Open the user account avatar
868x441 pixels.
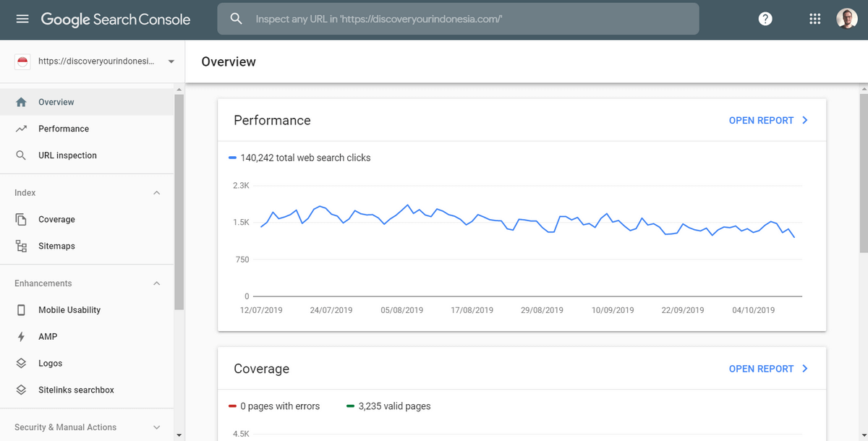pos(846,20)
